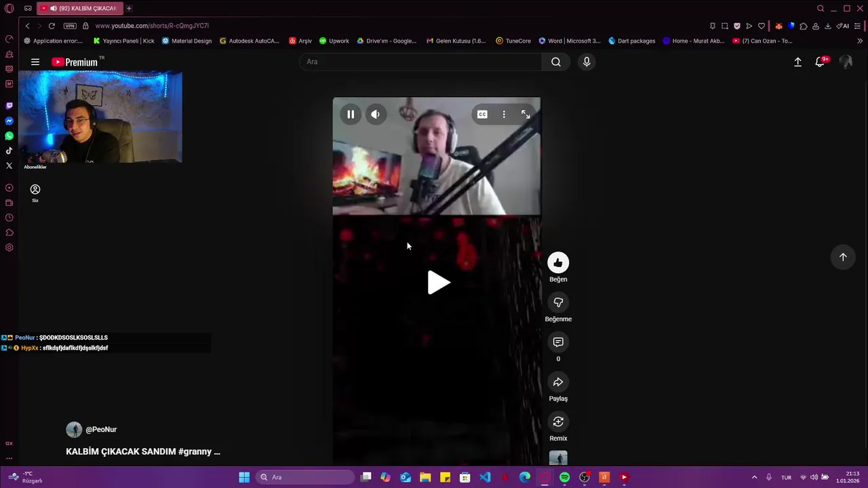Open the MetaMask fox extension
This screenshot has width=868, height=488.
click(778, 26)
